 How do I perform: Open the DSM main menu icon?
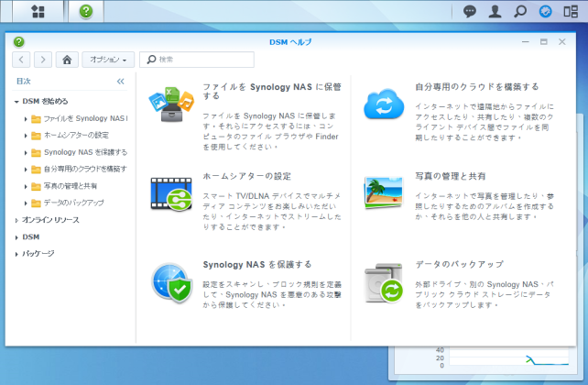pyautogui.click(x=38, y=11)
